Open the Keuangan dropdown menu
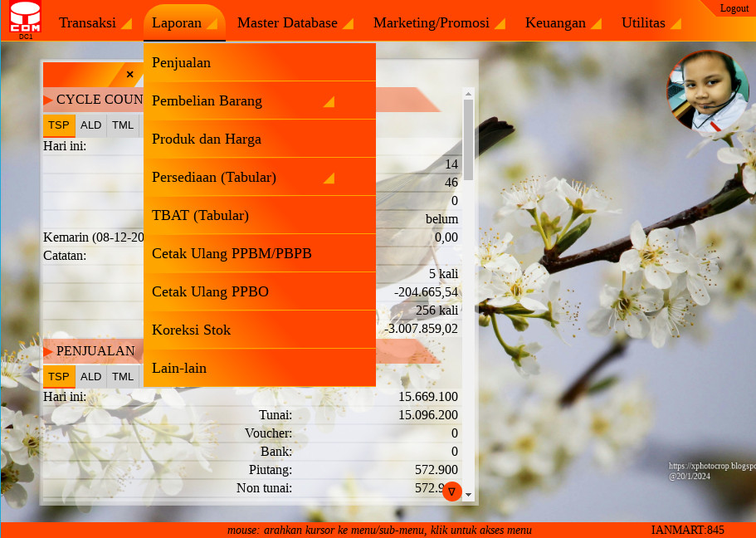Viewport: 756px width, 538px height. coord(563,23)
